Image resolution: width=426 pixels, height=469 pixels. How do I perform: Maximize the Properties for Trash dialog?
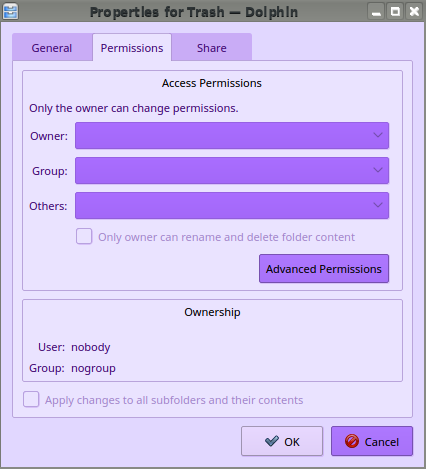click(395, 12)
